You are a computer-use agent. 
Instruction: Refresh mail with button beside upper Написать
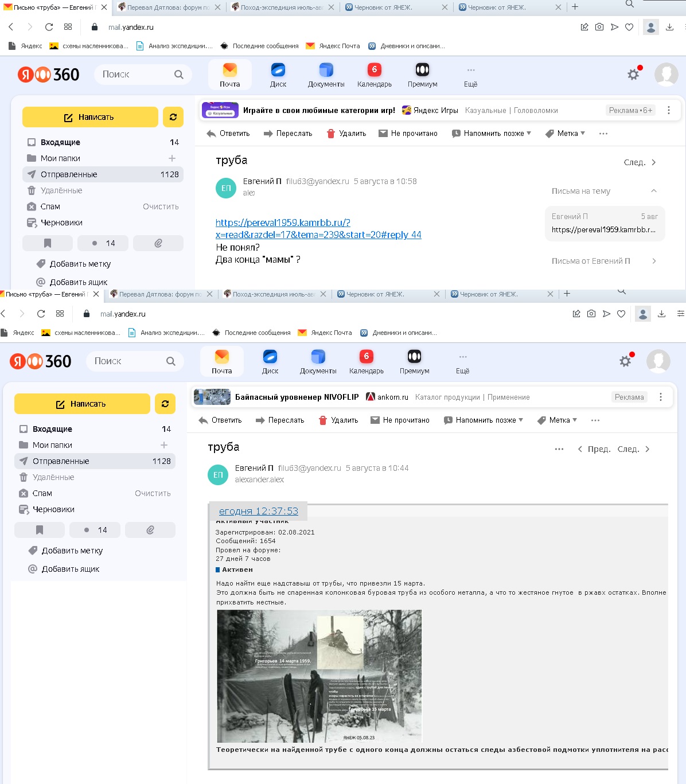(x=173, y=117)
